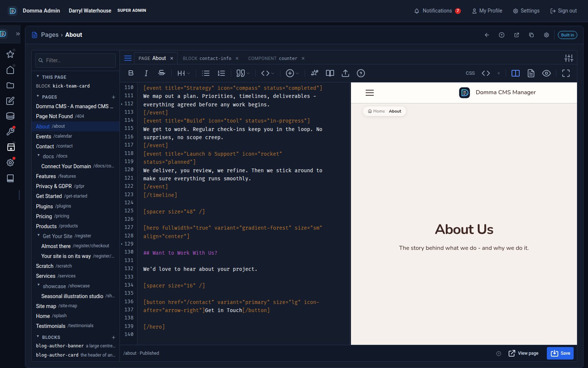Open Settings in the top bar
This screenshot has width=588, height=368.
(526, 11)
